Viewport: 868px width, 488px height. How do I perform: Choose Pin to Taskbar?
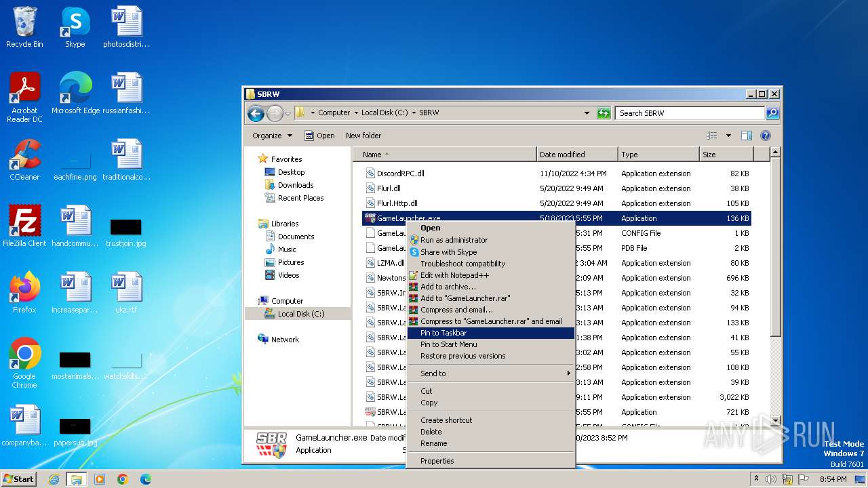coord(490,333)
